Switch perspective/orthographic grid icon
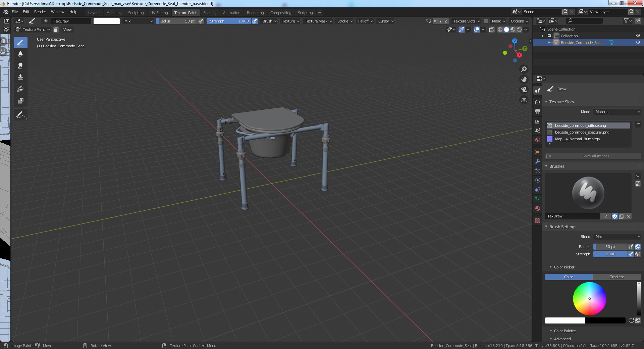644x349 pixels. pyautogui.click(x=524, y=100)
